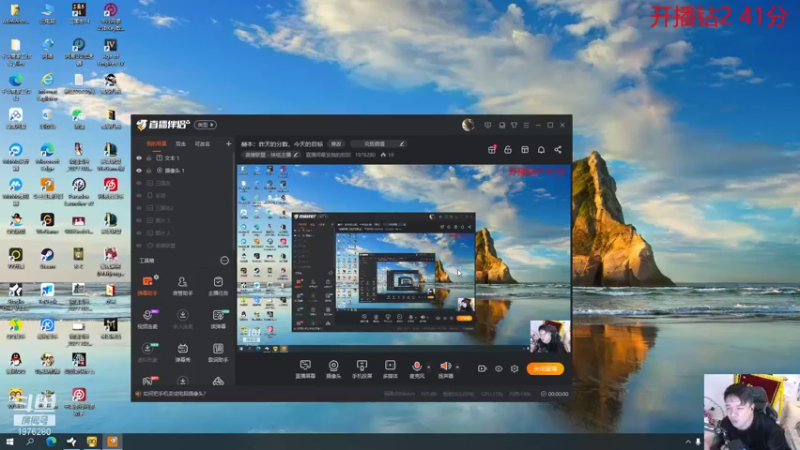
Task: Hide the 文本 1 source layer
Action: [139, 158]
